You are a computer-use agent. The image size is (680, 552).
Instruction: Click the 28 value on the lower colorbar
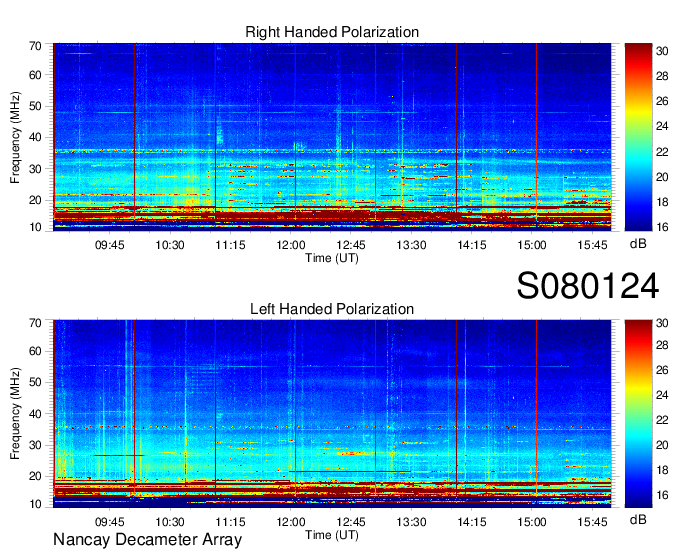662,345
